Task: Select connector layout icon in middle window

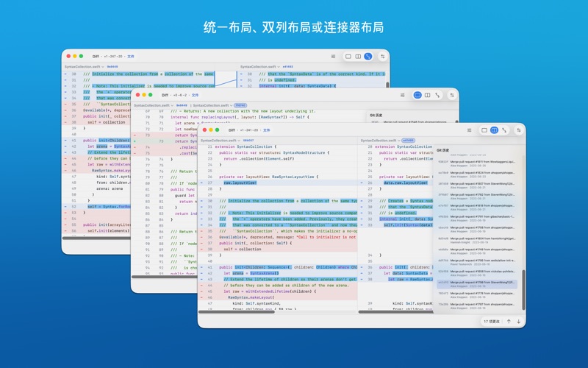Action: pos(437,96)
